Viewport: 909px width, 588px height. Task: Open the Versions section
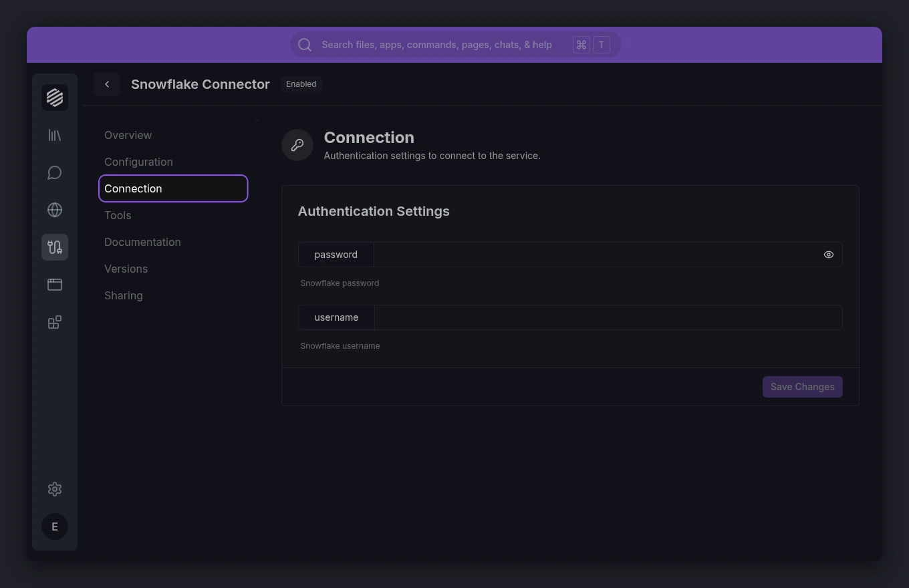coord(173,269)
